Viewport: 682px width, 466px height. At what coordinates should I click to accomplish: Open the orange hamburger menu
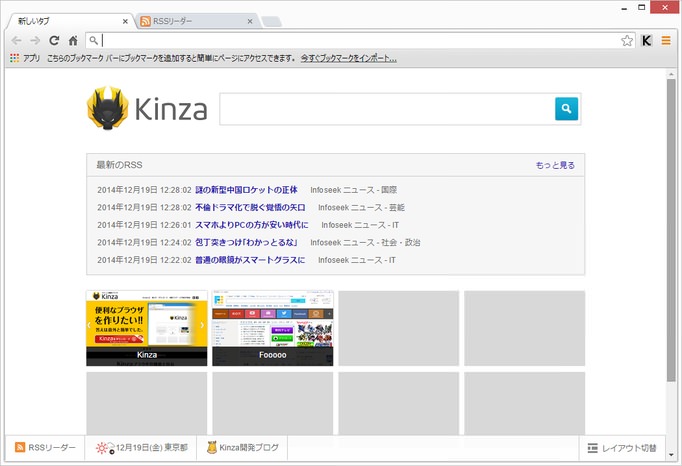point(666,41)
